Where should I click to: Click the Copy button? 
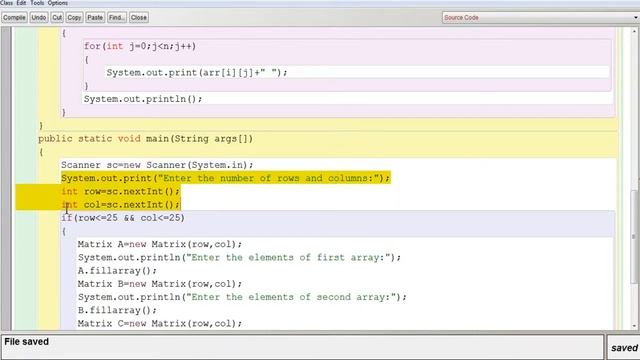pos(74,18)
